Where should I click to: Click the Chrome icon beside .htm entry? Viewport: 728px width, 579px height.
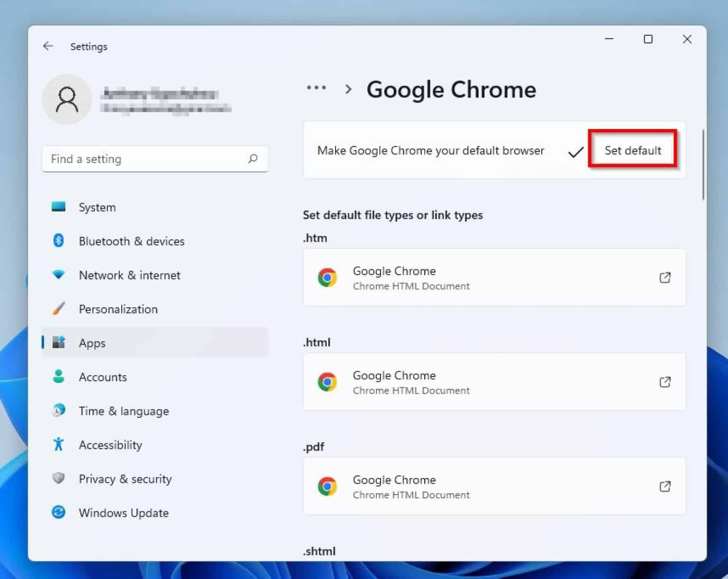pyautogui.click(x=328, y=277)
